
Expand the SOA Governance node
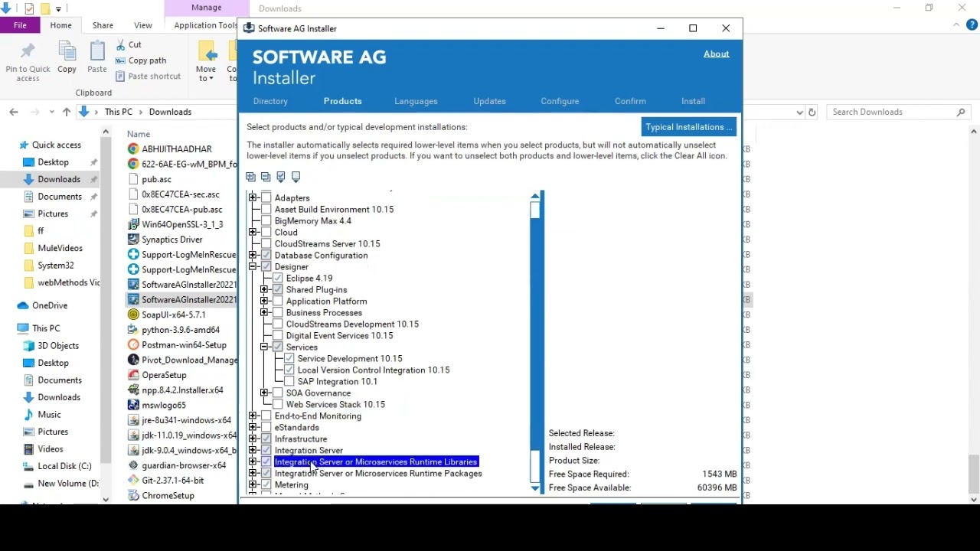264,393
